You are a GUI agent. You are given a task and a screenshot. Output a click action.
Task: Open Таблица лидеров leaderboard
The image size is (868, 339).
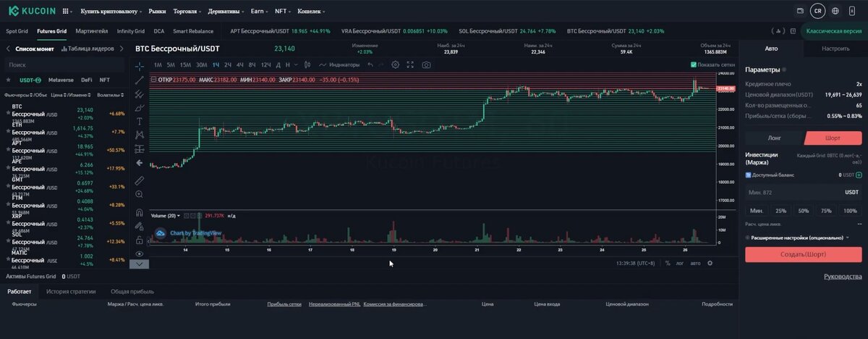click(x=88, y=49)
